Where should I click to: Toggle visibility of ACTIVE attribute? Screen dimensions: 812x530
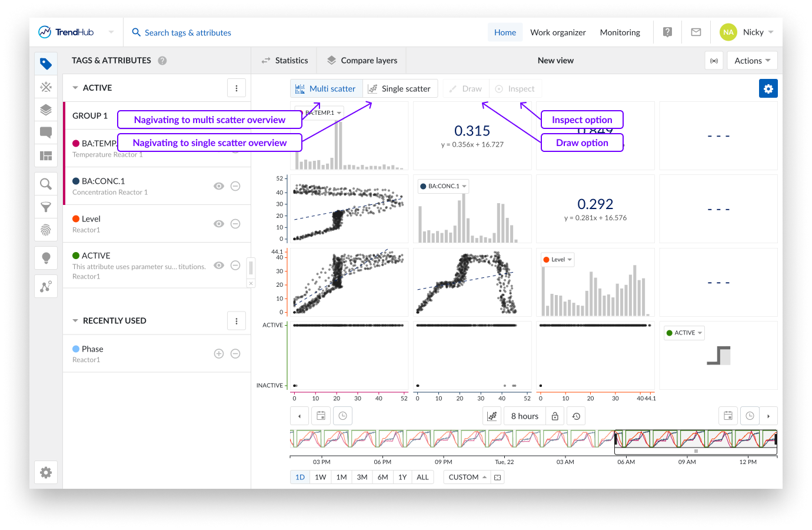[x=219, y=266]
